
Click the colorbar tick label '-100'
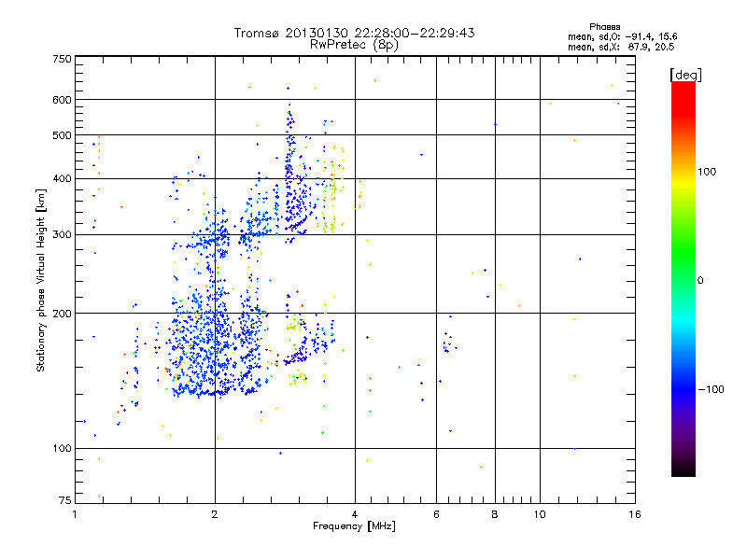(711, 389)
